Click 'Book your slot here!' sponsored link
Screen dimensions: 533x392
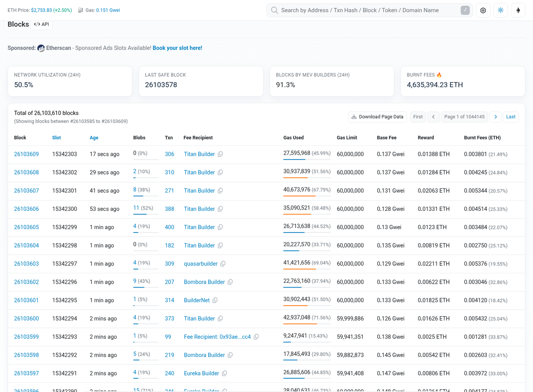[x=177, y=48]
